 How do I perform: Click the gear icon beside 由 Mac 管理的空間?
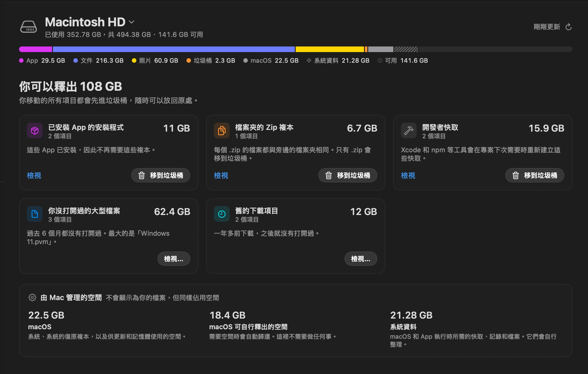32,297
